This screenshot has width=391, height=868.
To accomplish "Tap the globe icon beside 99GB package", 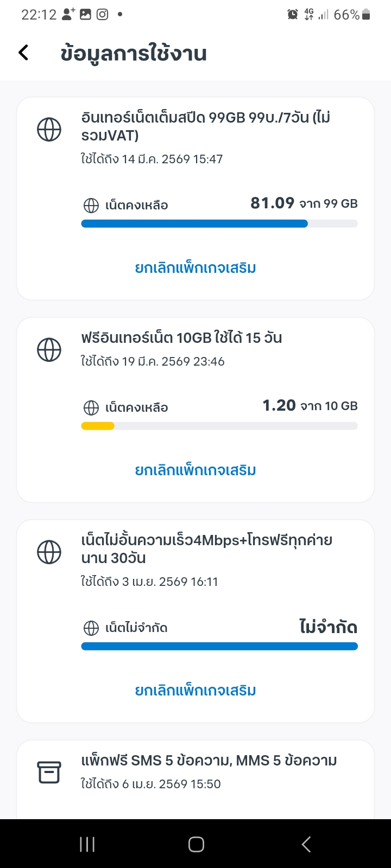I will click(x=49, y=130).
